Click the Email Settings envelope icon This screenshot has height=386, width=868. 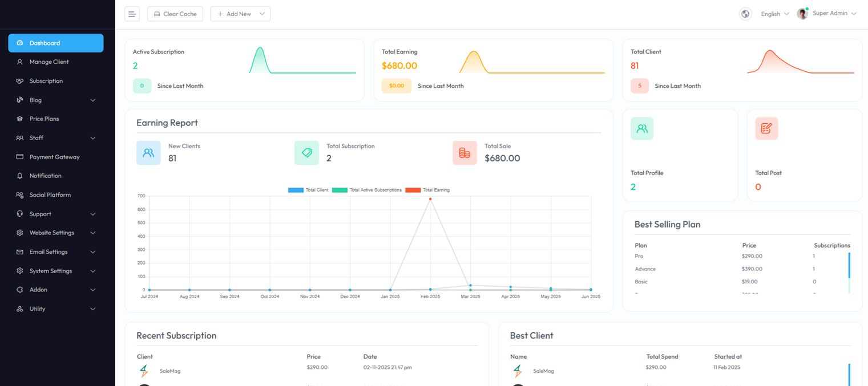pos(20,252)
